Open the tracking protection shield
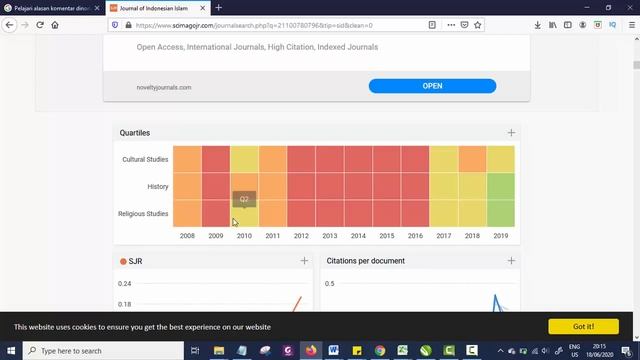 [115, 25]
